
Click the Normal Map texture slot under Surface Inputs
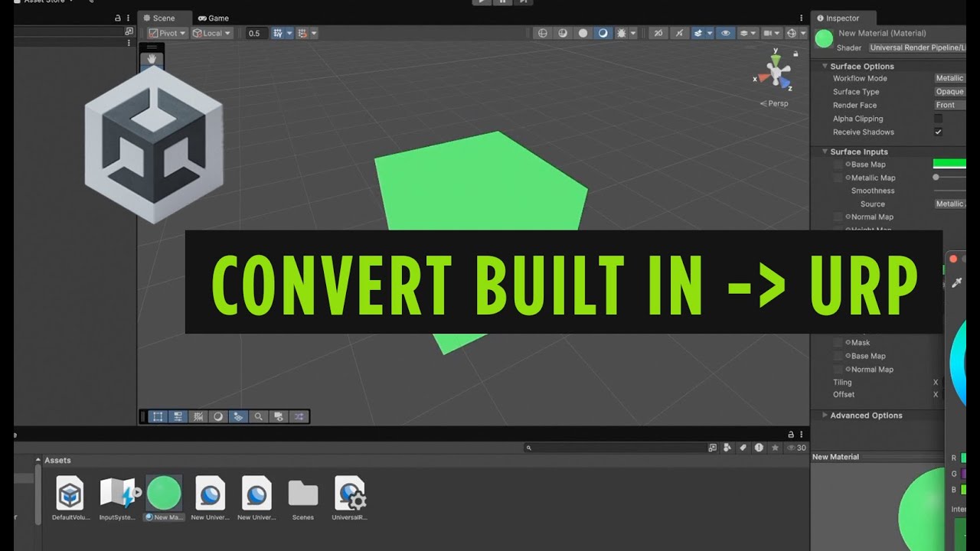[x=838, y=217]
